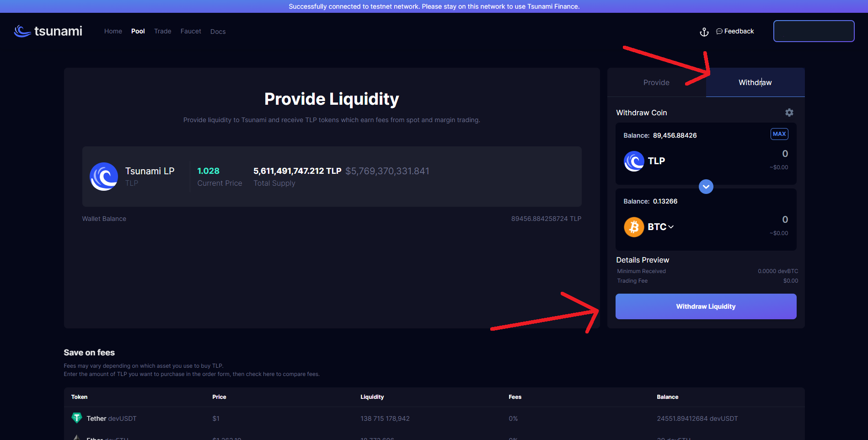
Task: Click total supply 5,611,491,747.212 TLP
Action: pos(298,171)
